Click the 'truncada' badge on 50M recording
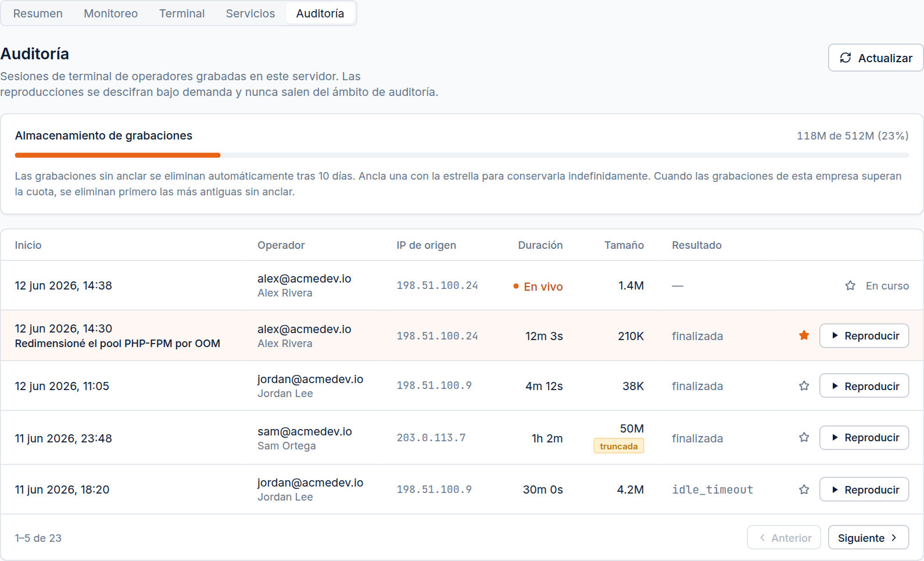 click(x=618, y=446)
